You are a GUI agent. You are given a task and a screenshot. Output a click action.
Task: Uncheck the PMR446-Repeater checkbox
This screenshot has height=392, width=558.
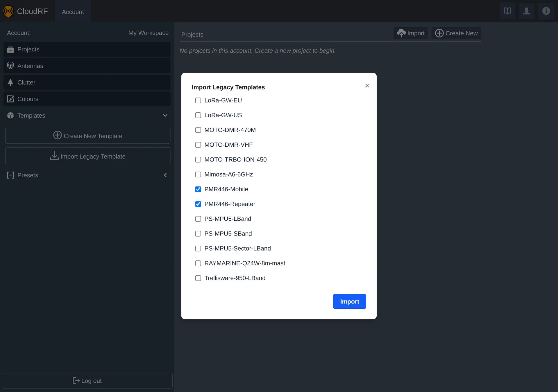pyautogui.click(x=198, y=204)
